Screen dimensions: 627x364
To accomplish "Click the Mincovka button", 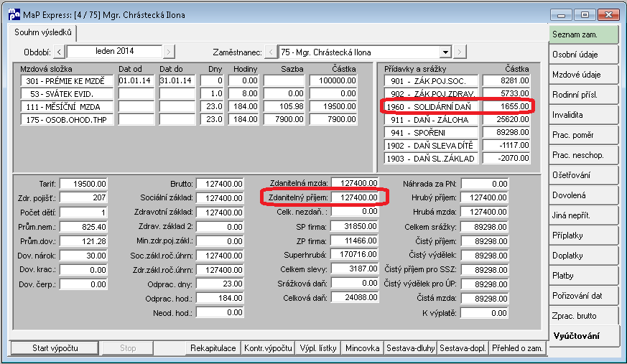I will [362, 348].
